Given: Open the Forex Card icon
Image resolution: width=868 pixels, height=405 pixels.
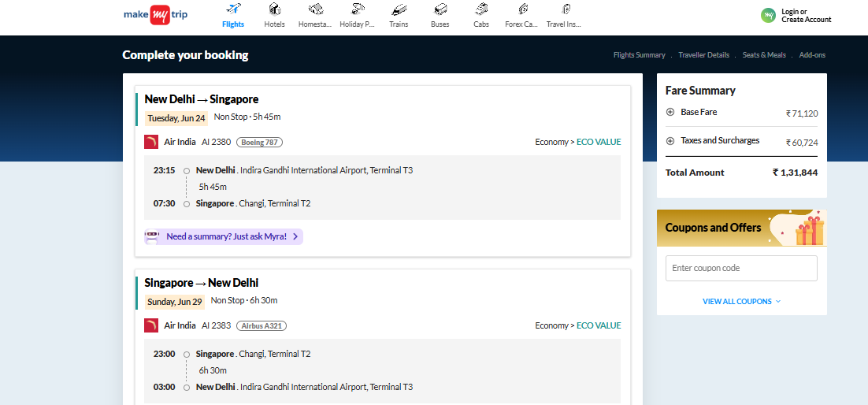Looking at the screenshot, I should click(x=522, y=9).
